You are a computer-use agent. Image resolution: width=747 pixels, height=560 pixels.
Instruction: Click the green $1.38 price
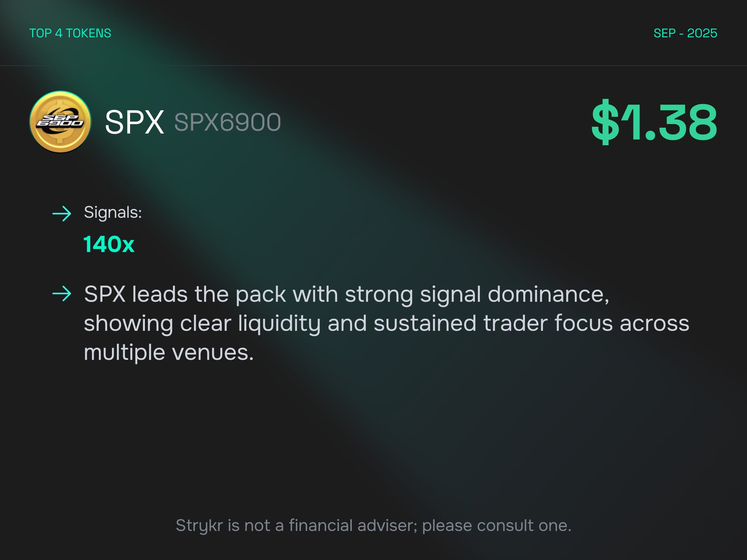click(x=654, y=122)
